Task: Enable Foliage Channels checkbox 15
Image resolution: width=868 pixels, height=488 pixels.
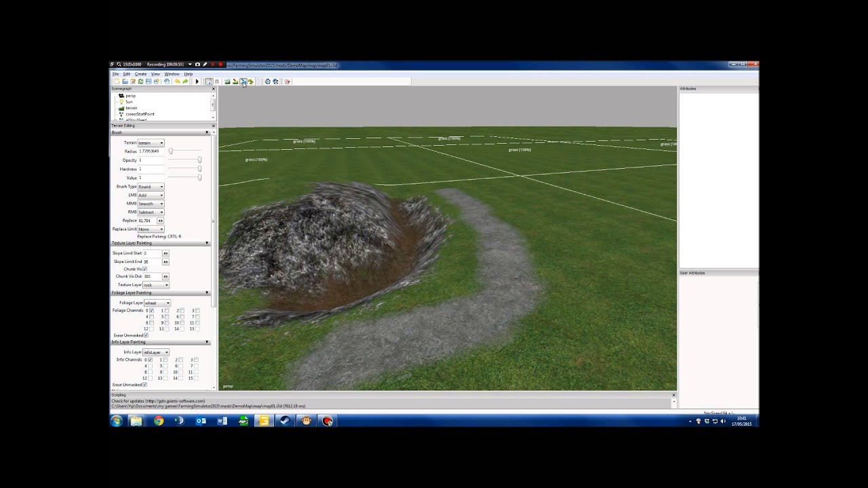Action: click(197, 329)
